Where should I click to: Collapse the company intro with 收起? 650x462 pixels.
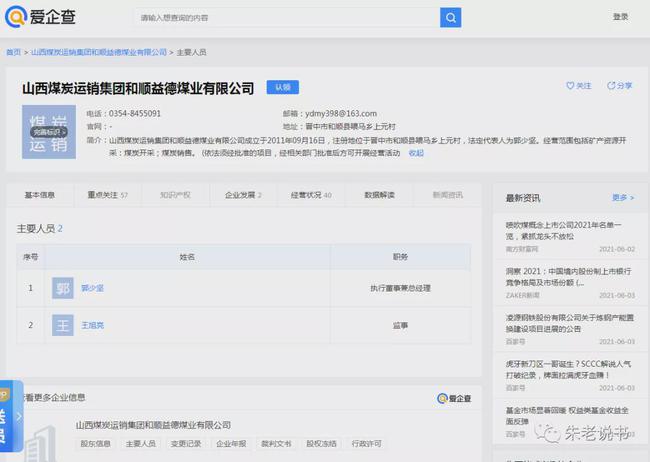pyautogui.click(x=416, y=153)
